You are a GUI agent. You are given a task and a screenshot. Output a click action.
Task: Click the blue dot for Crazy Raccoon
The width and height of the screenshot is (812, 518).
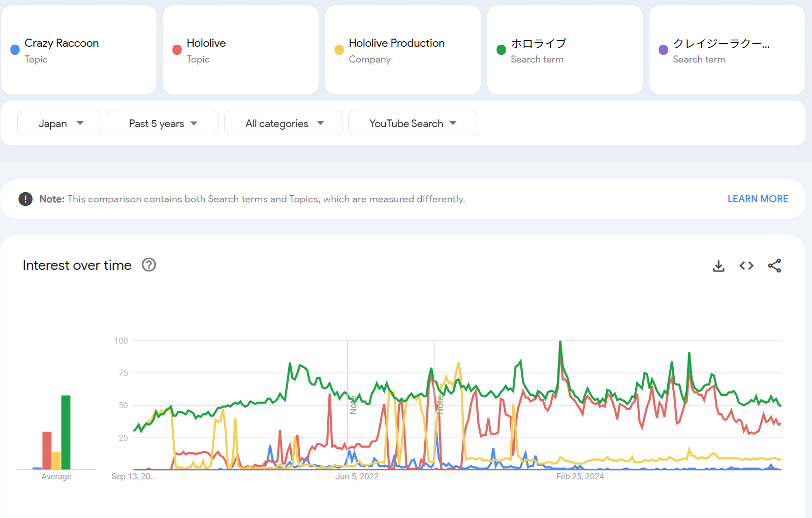tap(15, 50)
